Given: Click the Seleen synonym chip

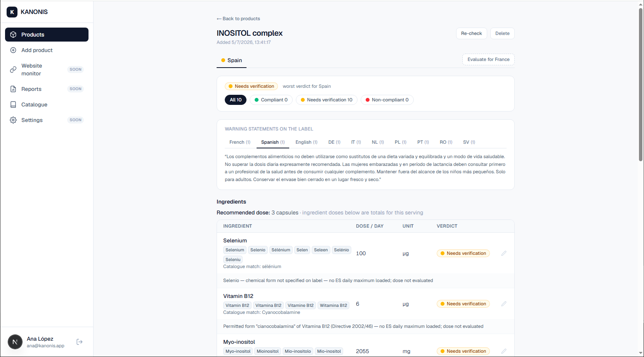Looking at the screenshot, I should pos(321,250).
